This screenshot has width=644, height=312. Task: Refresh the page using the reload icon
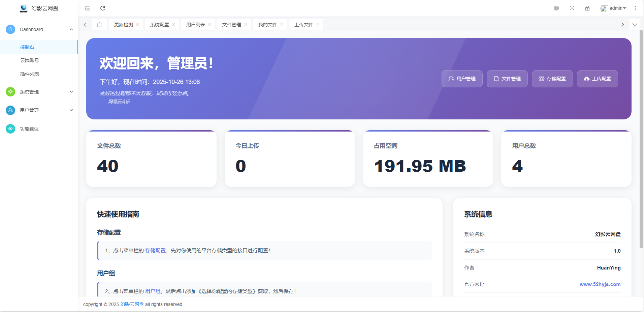click(x=103, y=8)
